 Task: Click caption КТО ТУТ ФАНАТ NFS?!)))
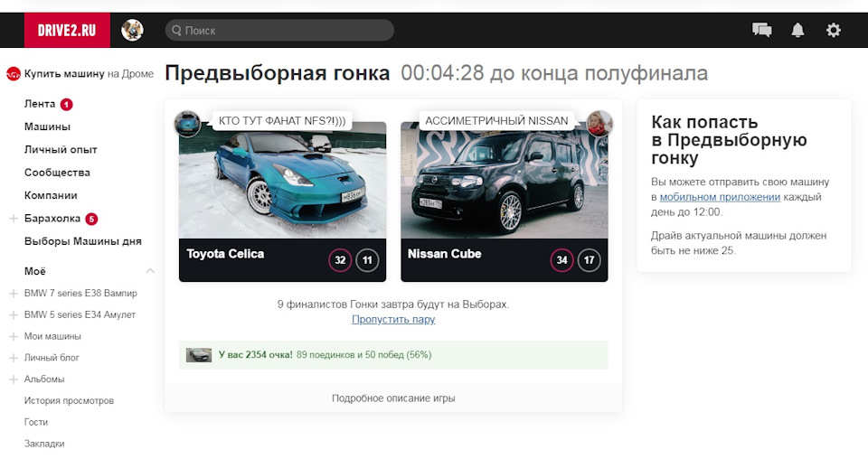(282, 121)
